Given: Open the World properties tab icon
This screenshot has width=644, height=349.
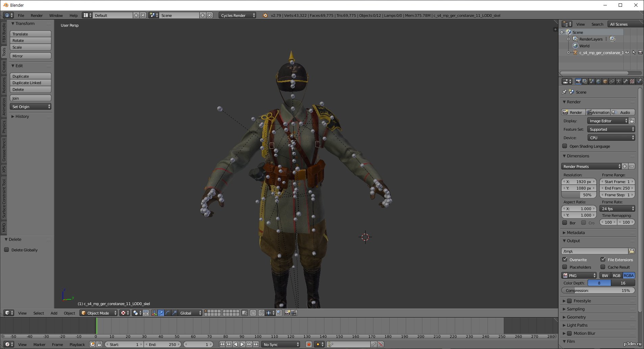Looking at the screenshot, I should click(x=598, y=81).
